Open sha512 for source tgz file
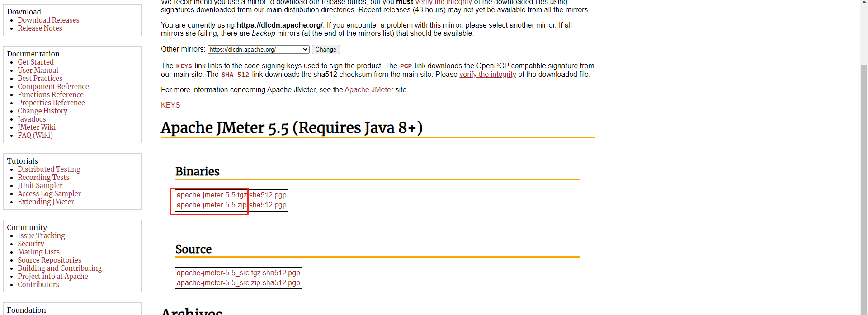 (x=274, y=273)
